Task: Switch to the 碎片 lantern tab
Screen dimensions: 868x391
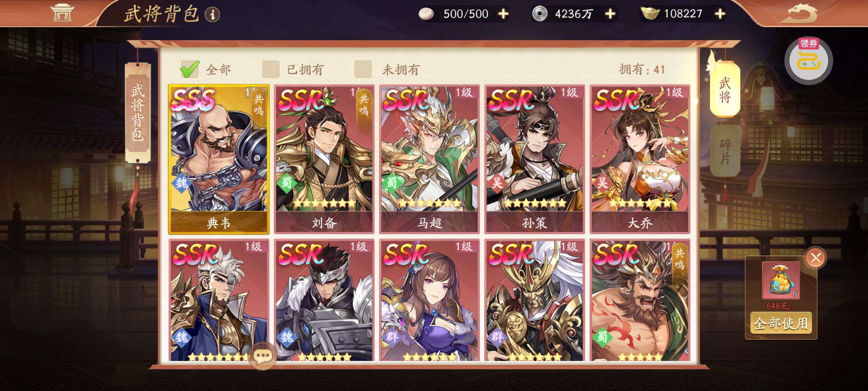Action: click(725, 151)
